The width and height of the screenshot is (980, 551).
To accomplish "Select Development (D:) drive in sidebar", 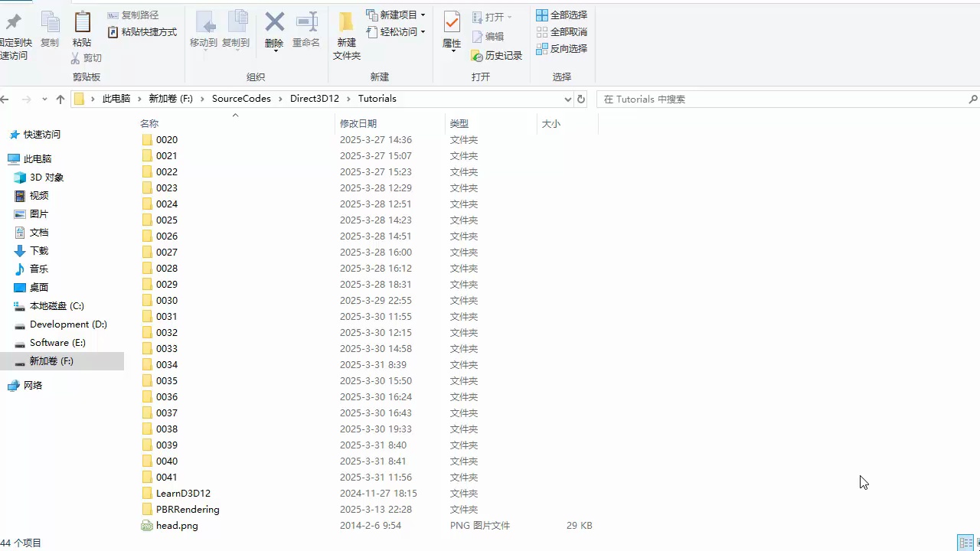I will [x=68, y=324].
